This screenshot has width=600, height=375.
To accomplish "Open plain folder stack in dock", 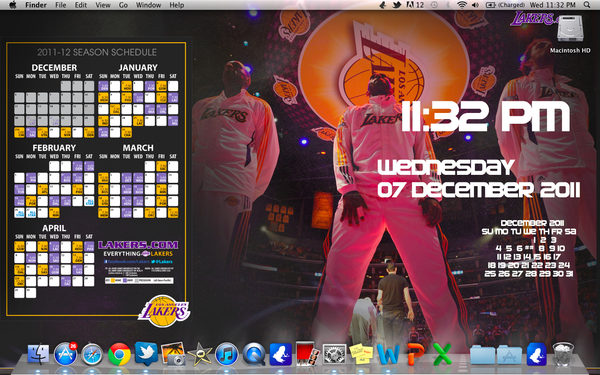I will point(482,354).
